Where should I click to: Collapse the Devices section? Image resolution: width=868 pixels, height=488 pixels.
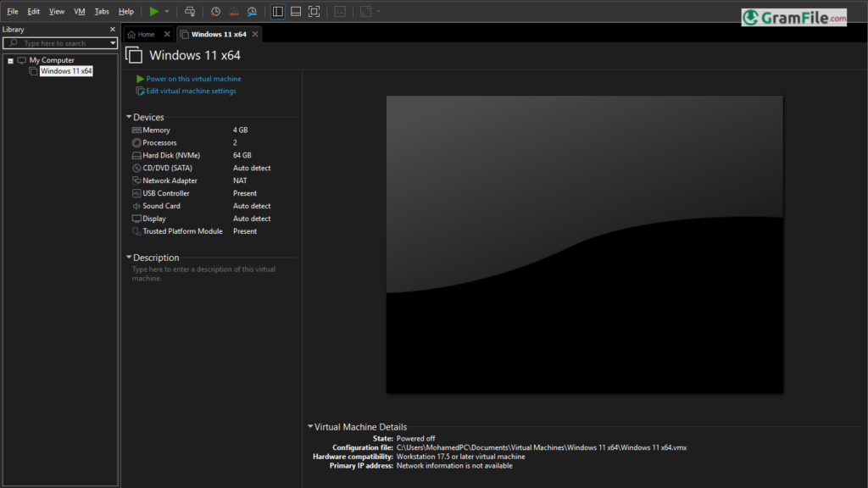click(130, 117)
